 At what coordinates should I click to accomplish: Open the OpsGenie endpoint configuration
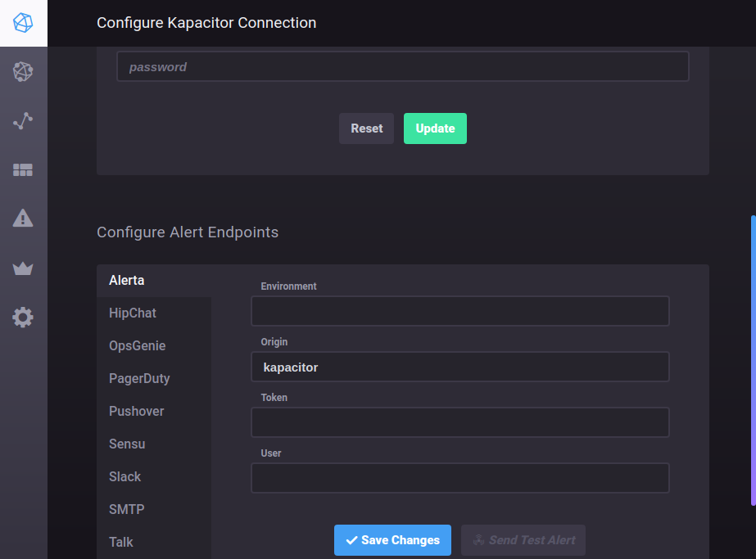click(137, 345)
